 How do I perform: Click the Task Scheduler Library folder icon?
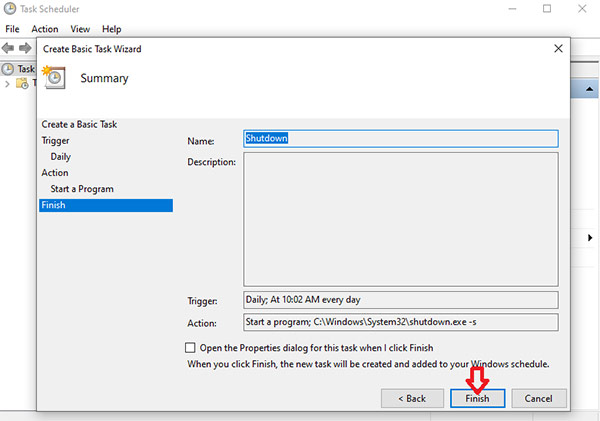22,83
